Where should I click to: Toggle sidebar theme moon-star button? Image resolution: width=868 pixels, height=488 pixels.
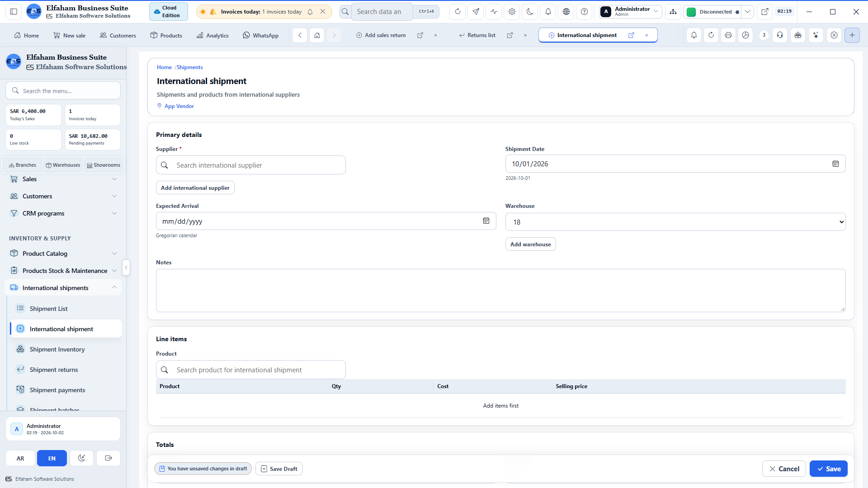pyautogui.click(x=81, y=459)
